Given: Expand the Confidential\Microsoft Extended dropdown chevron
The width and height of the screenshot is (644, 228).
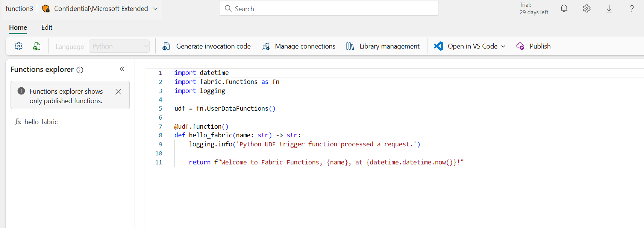Looking at the screenshot, I should click(155, 9).
